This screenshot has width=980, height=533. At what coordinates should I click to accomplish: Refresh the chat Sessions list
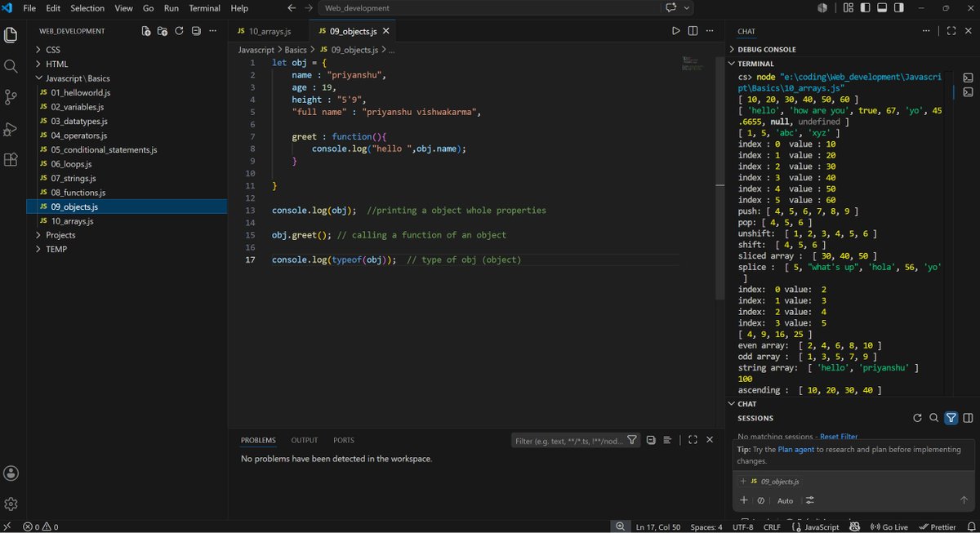click(917, 418)
